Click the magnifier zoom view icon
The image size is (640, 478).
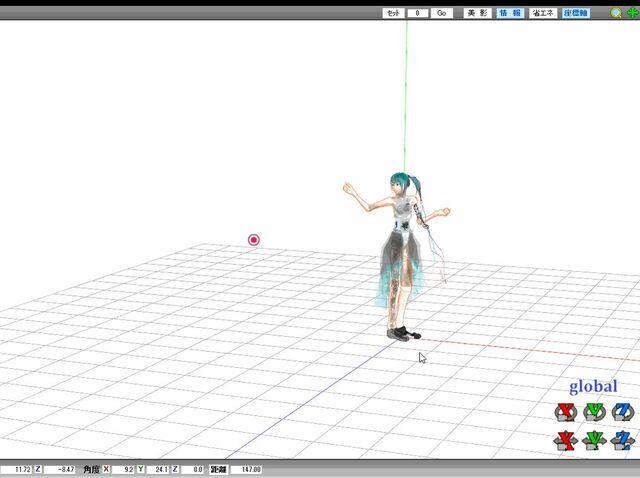[x=616, y=13]
